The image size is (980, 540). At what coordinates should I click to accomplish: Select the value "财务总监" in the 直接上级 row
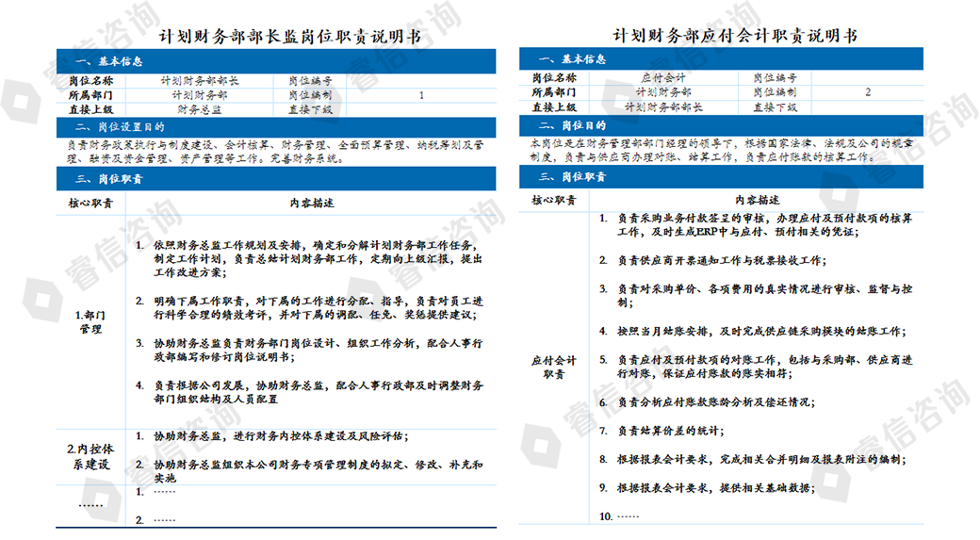[200, 109]
